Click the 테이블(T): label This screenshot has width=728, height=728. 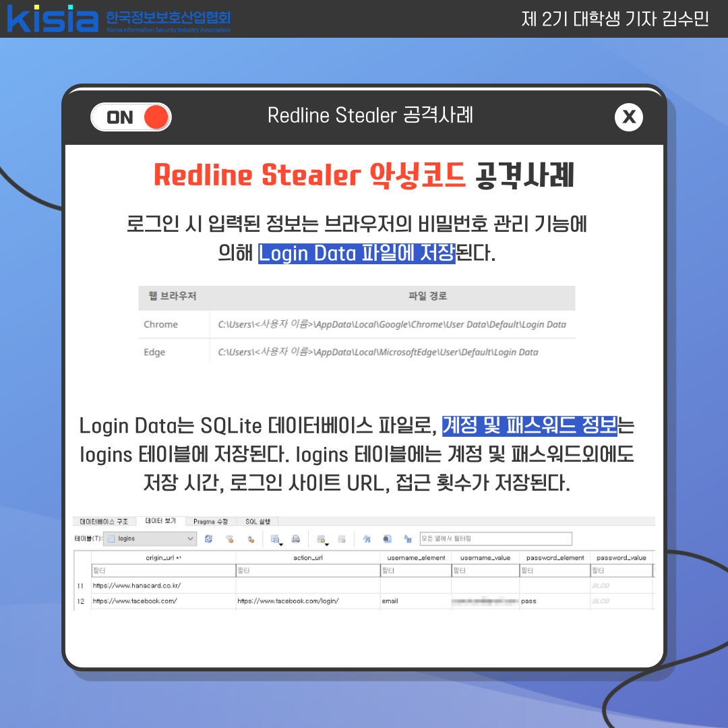[88, 539]
